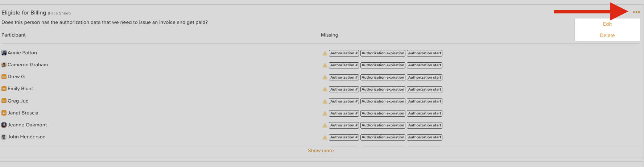
Task: Click Jeanne Oakmont's profile avatar
Action: coord(4,125)
